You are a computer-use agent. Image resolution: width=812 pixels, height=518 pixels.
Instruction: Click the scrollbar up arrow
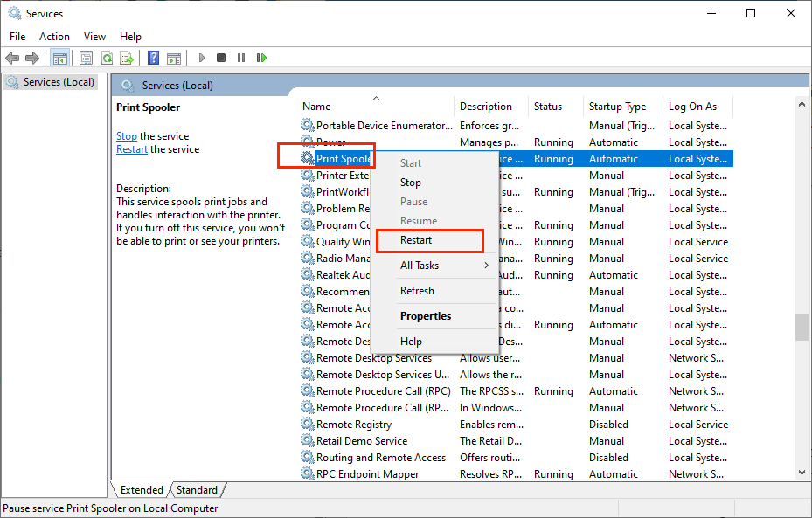802,104
